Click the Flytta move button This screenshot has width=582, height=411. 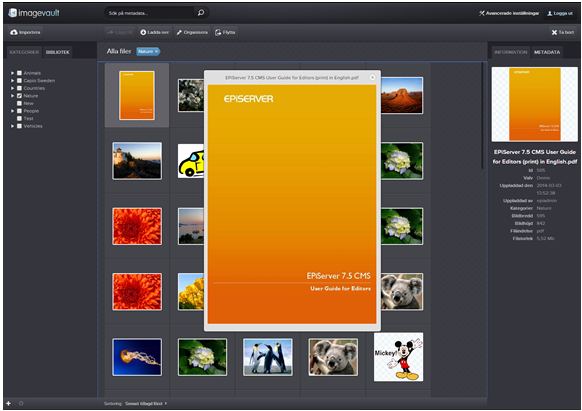[x=225, y=32]
